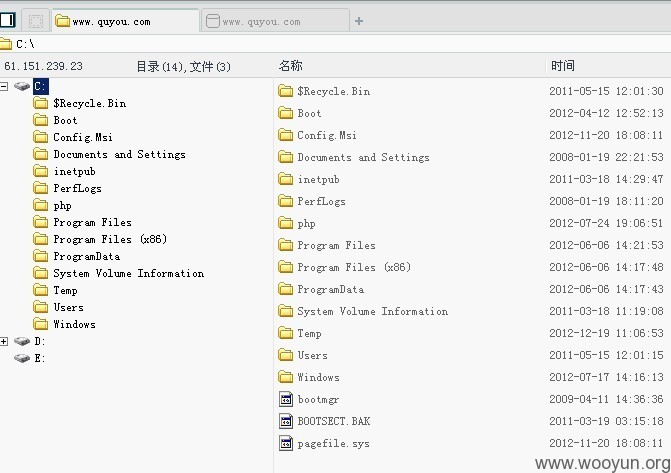Image resolution: width=671 pixels, height=473 pixels.
Task: Click Program Files folder icon in file list
Action: click(285, 245)
